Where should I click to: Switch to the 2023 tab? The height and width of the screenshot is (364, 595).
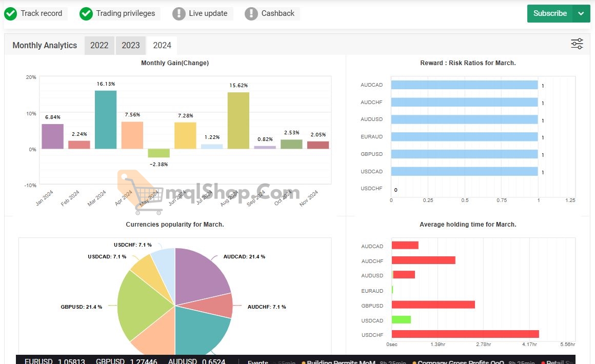(x=131, y=46)
